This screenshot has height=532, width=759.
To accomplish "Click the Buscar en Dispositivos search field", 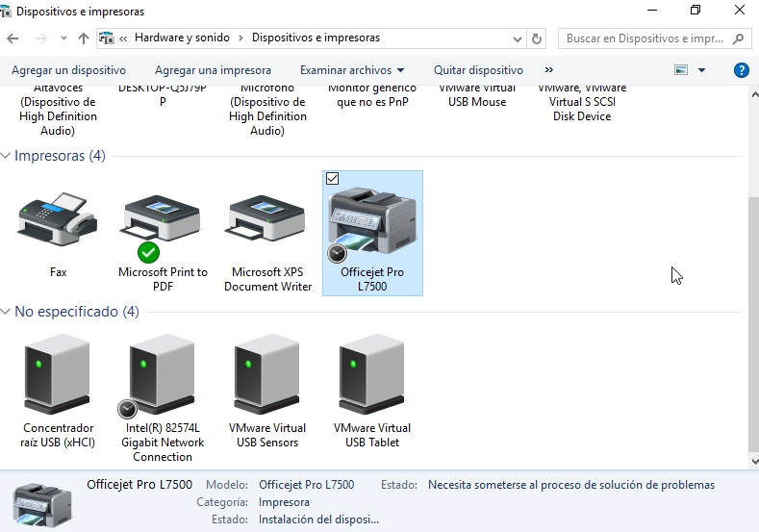I will pos(643,38).
